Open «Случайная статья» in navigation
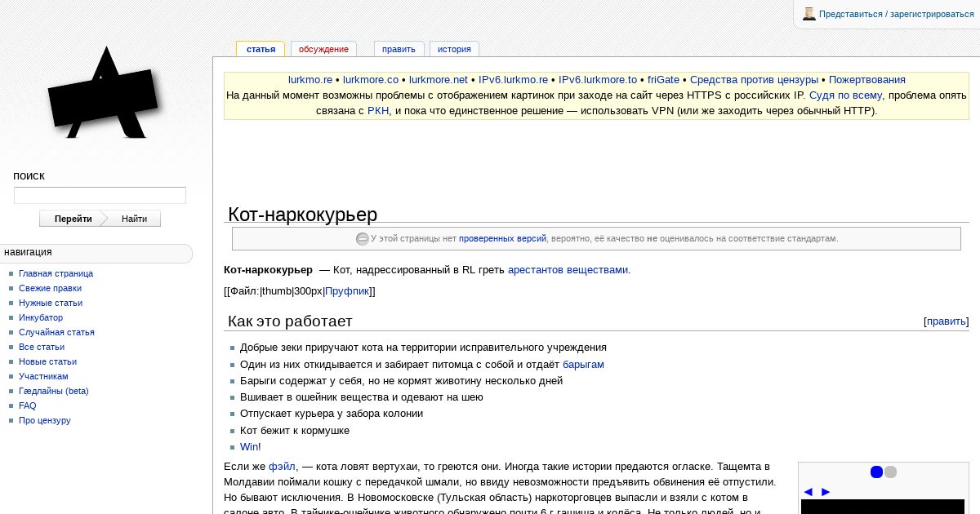Viewport: 980px width, 514px height. [x=56, y=332]
